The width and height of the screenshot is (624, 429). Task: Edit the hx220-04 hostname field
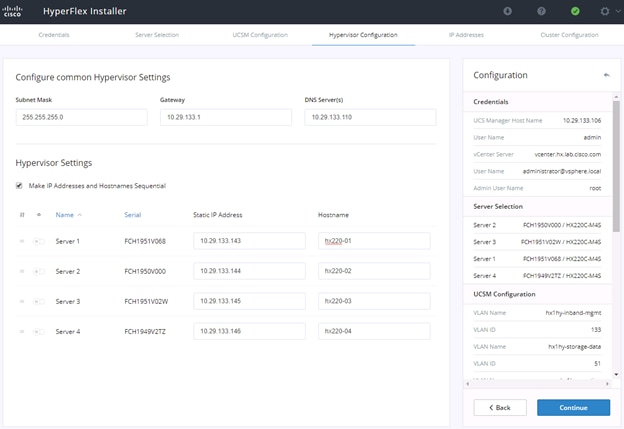pyautogui.click(x=374, y=331)
